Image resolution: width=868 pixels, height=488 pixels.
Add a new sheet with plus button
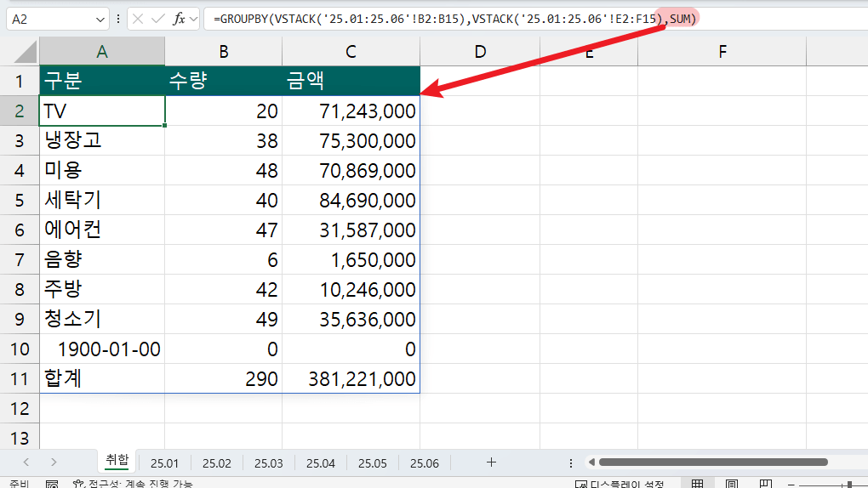click(x=491, y=462)
